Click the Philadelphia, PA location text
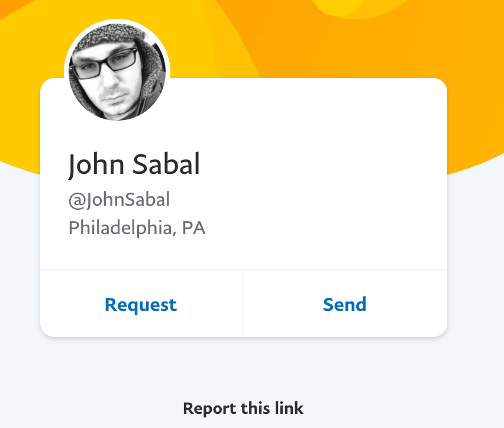504x428 pixels. click(137, 228)
